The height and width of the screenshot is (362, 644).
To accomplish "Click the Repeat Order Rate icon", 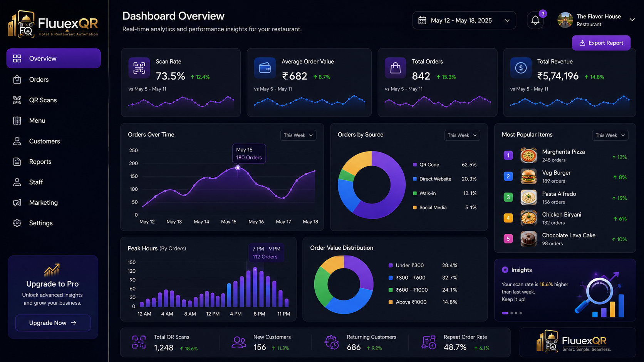I will tap(429, 342).
